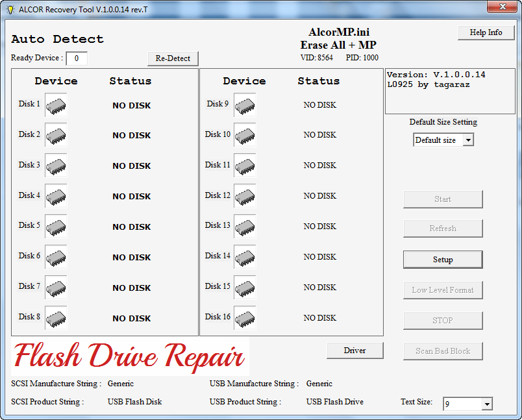522x420 pixels.
Task: Click the Ready Device count field
Action: pyautogui.click(x=77, y=58)
